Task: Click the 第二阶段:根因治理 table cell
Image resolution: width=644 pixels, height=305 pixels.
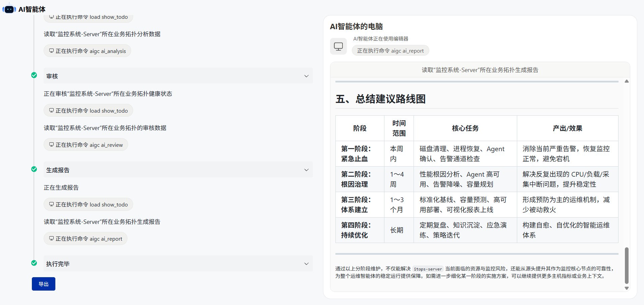Action: pos(360,179)
